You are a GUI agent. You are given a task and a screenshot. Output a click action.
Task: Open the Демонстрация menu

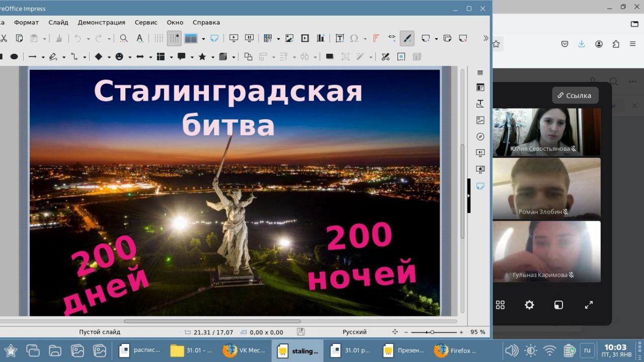102,22
